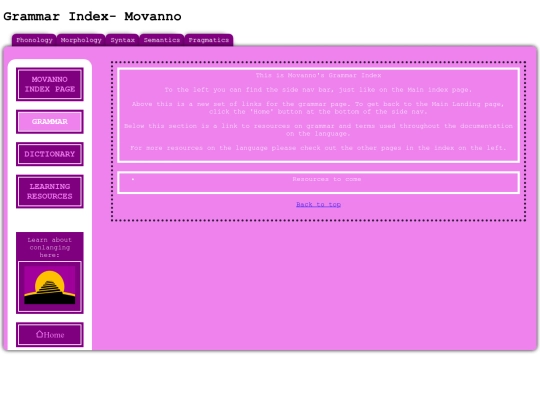Image resolution: width=540 pixels, height=405 pixels.
Task: Click the 'Grammar Index- Movanno' heading
Action: point(92,16)
